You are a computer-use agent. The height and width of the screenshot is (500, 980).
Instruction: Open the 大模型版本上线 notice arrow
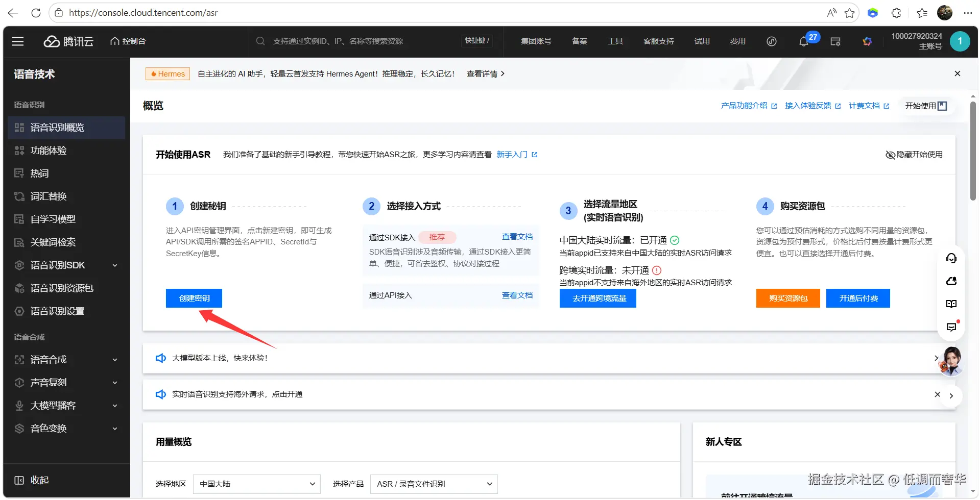(x=936, y=358)
